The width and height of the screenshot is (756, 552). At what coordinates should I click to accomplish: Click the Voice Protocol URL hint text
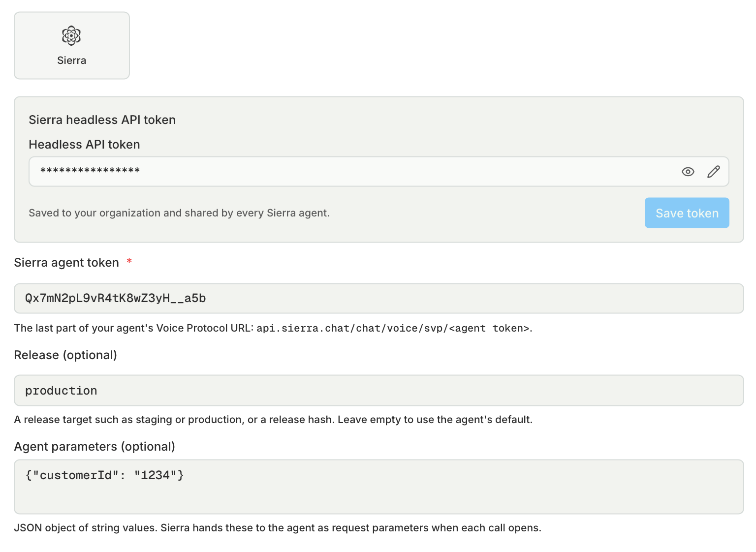[273, 328]
